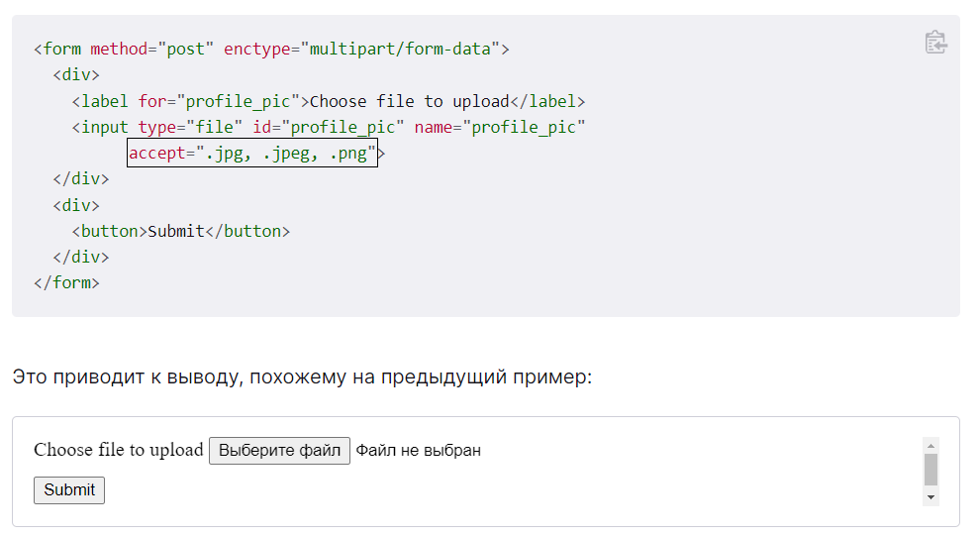This screenshot has height=536, width=980.
Task: Click the highlighted accept attribute in code
Action: click(x=252, y=154)
